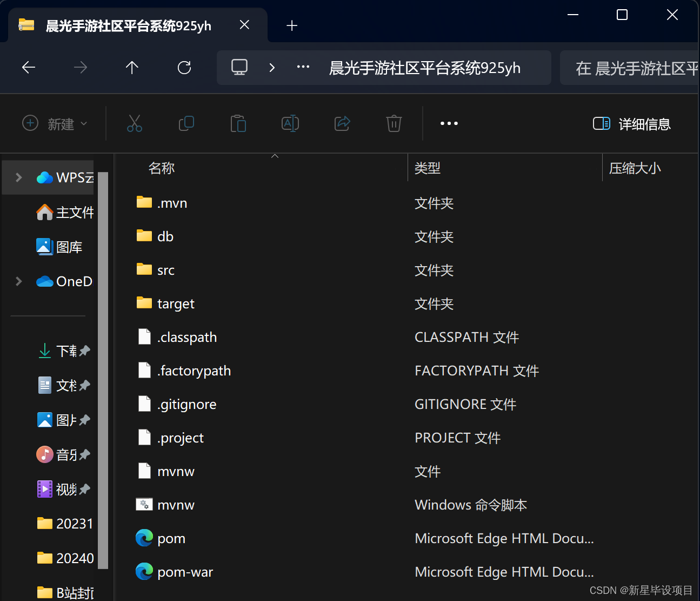Click the This PC monitor icon in address bar

(x=239, y=67)
